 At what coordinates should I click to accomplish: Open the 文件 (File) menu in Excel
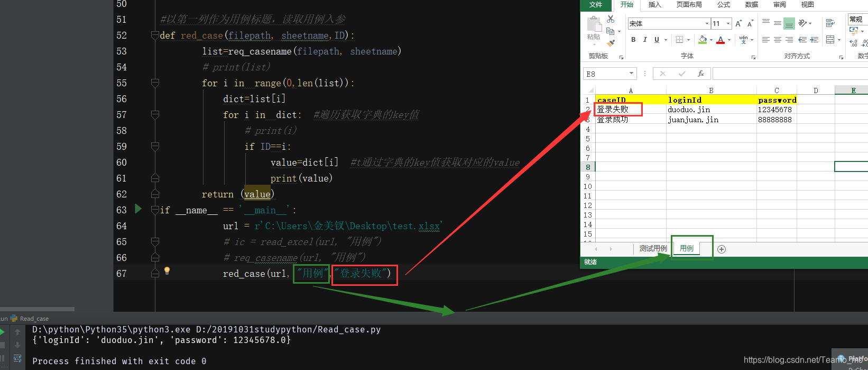[x=596, y=5]
